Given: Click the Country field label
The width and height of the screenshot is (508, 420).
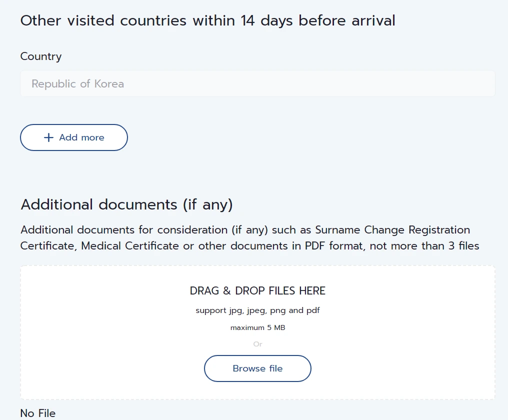Looking at the screenshot, I should [x=41, y=56].
